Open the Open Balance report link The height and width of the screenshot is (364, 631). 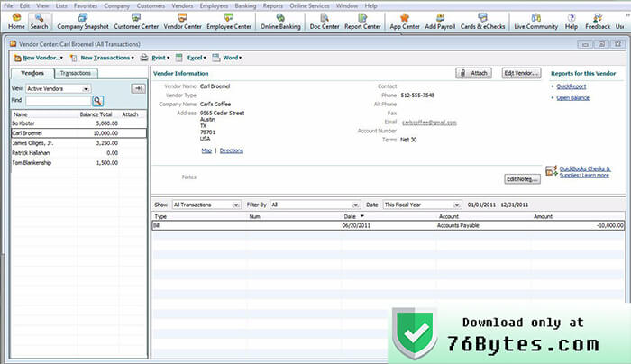(x=572, y=97)
